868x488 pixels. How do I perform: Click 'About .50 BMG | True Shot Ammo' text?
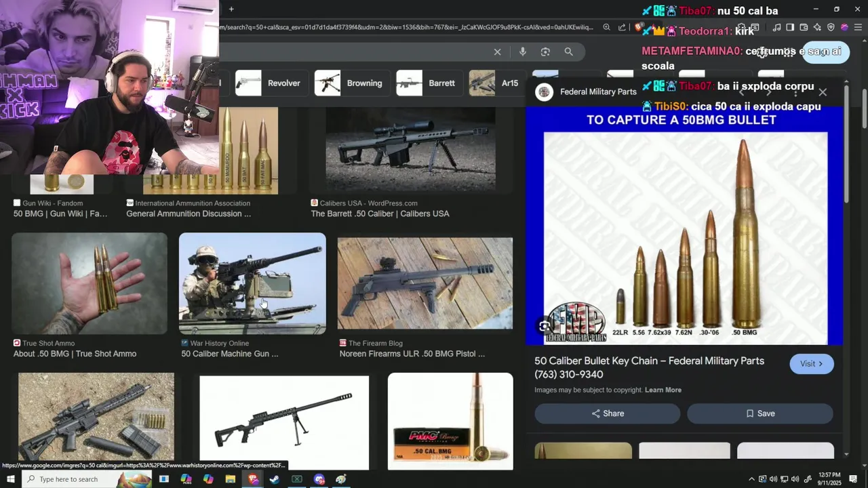pyautogui.click(x=75, y=354)
